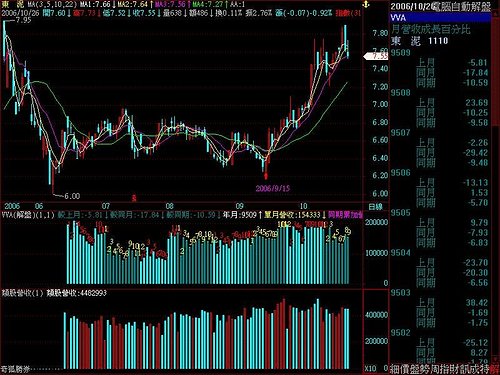Click the red marker on the date axis near 07
500x375 pixels.
[x=134, y=198]
